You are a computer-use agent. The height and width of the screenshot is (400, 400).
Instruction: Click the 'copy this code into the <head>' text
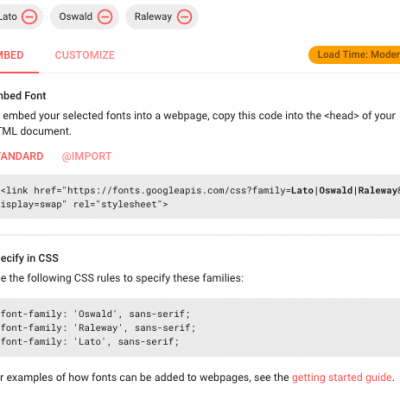pos(286,116)
